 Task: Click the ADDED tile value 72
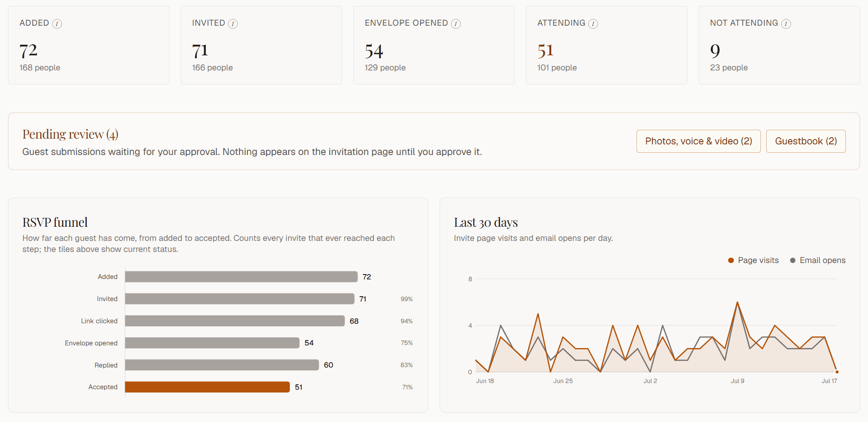click(x=28, y=50)
